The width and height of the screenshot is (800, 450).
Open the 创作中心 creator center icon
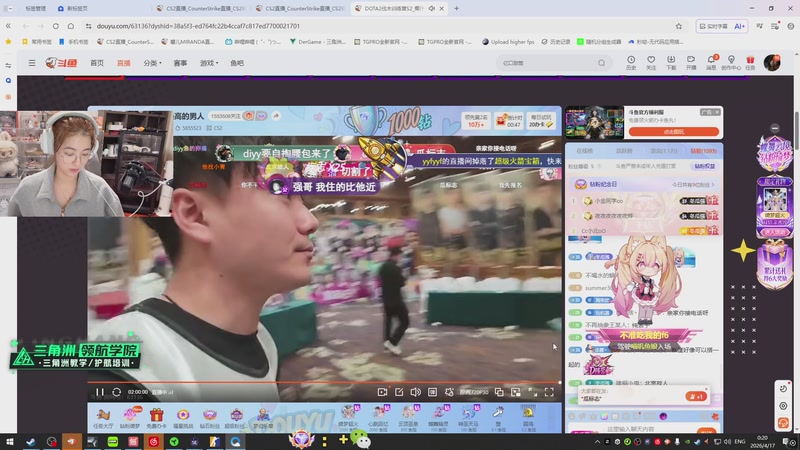click(731, 63)
